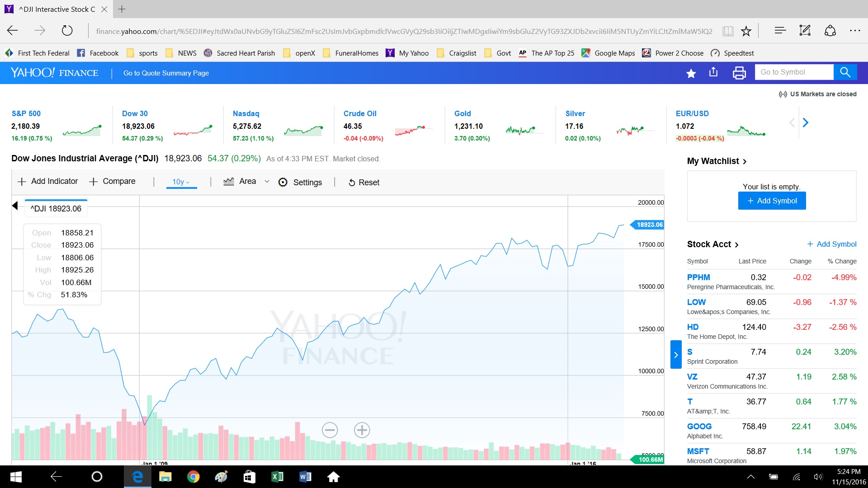
Task: Collapse chart legend with black left arrow
Action: (15, 206)
